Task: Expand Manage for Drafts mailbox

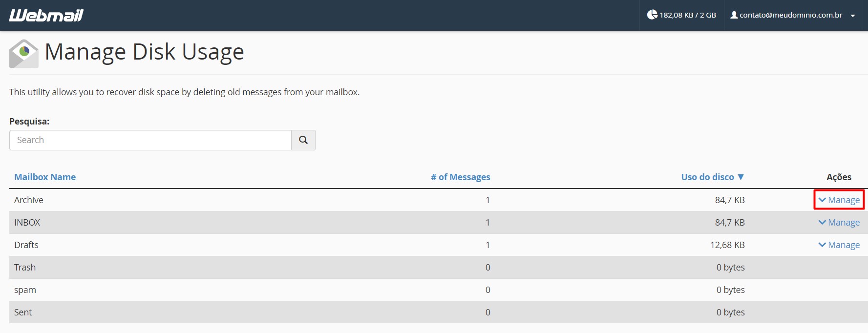Action: 839,245
